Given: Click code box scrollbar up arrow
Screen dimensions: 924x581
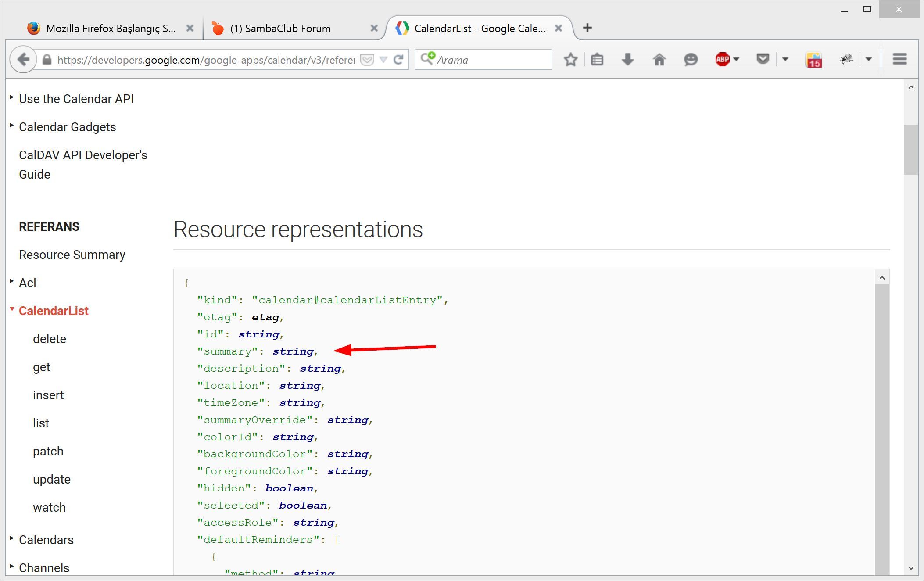Looking at the screenshot, I should [x=882, y=277].
